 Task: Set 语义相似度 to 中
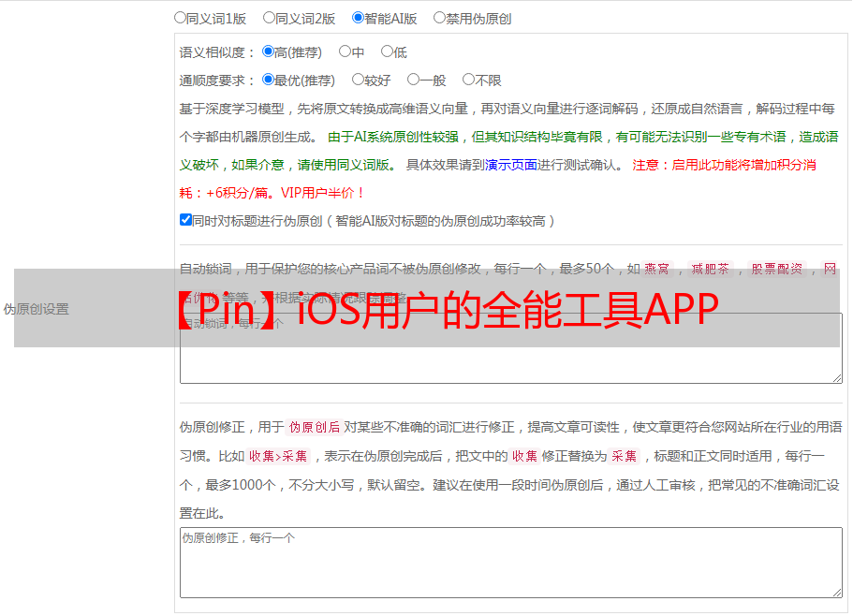[345, 51]
